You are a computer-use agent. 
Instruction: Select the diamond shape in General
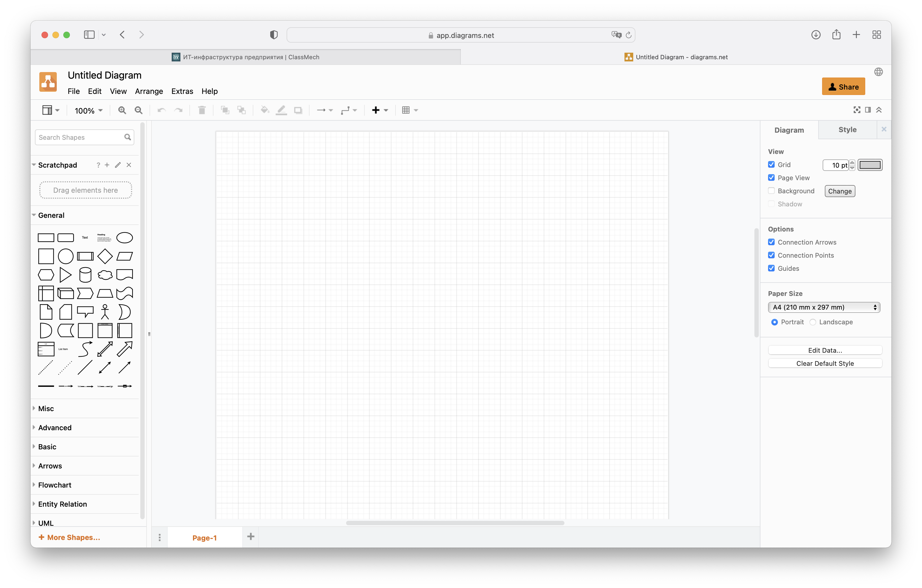[x=105, y=256]
